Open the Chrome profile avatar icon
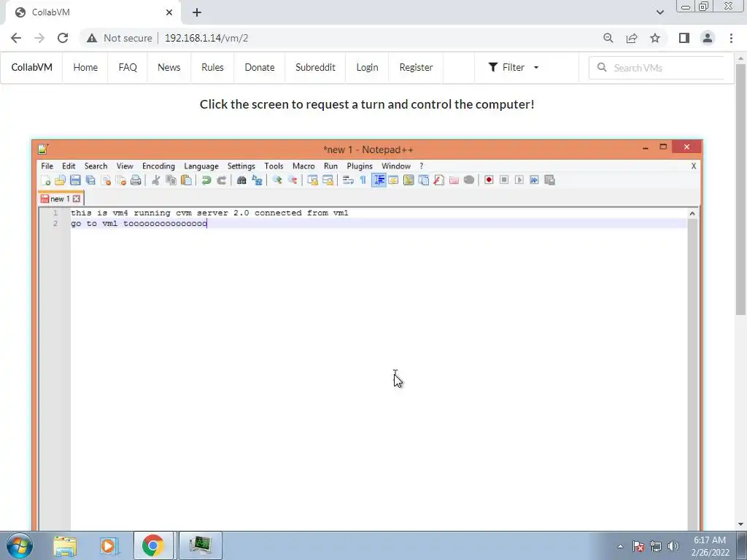Viewport: 747px width, 560px height. point(708,38)
